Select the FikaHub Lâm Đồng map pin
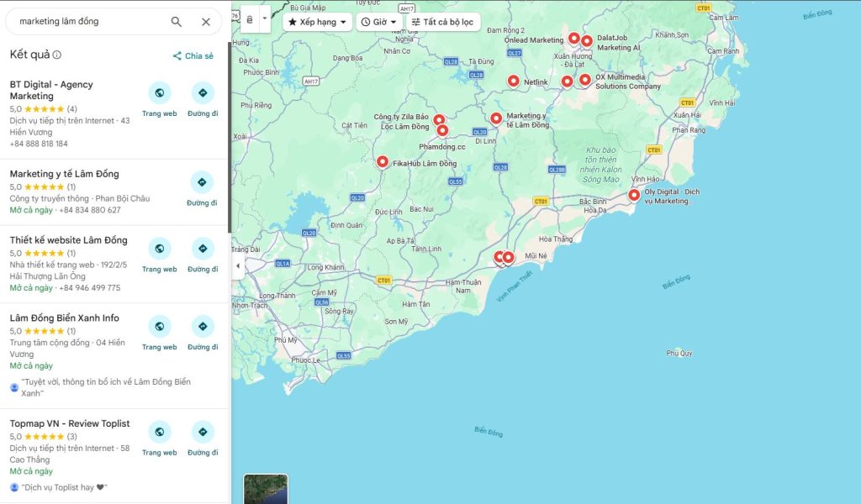The width and height of the screenshot is (861, 504). coord(383,162)
